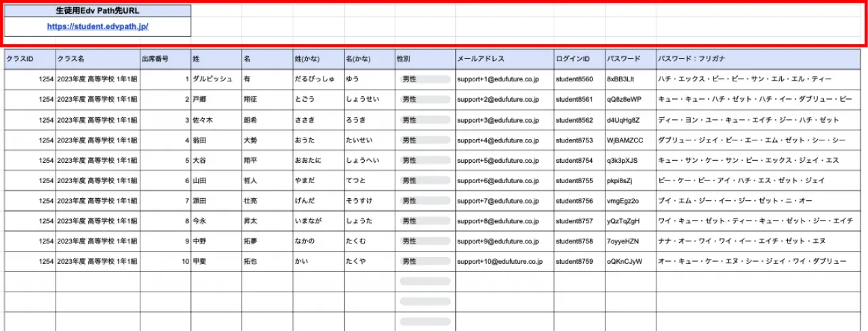
Task: Click 出席番号 cell 7 in 源田 row
Action: [x=165, y=201]
